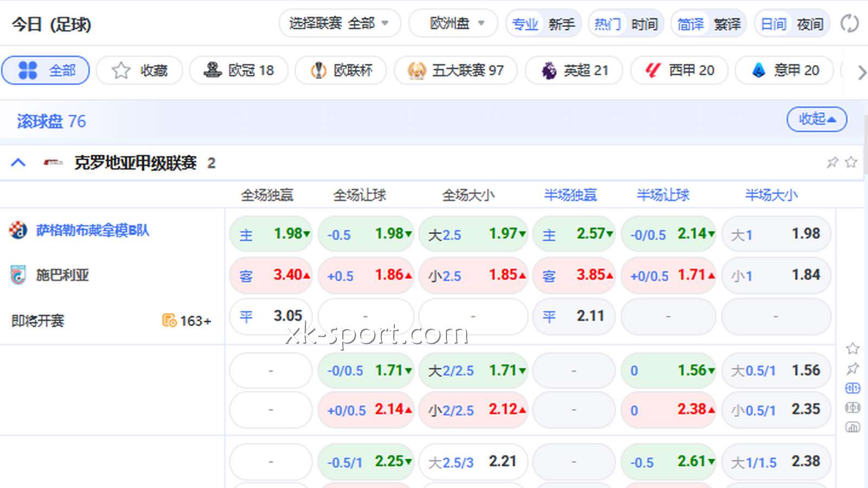Viewport: 868px width, 488px height.
Task: Select the 五大联赛 97 tab
Action: (456, 70)
